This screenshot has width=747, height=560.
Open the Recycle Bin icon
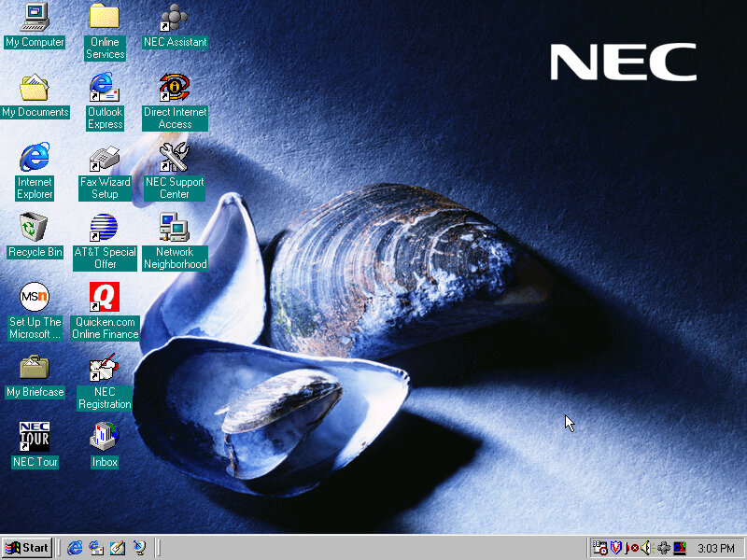[x=35, y=228]
